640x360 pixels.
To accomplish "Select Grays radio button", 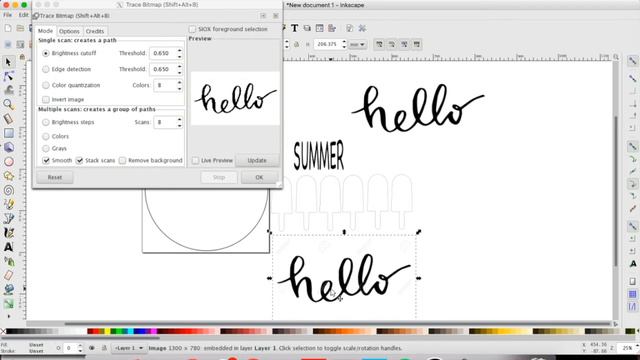I will [46, 149].
